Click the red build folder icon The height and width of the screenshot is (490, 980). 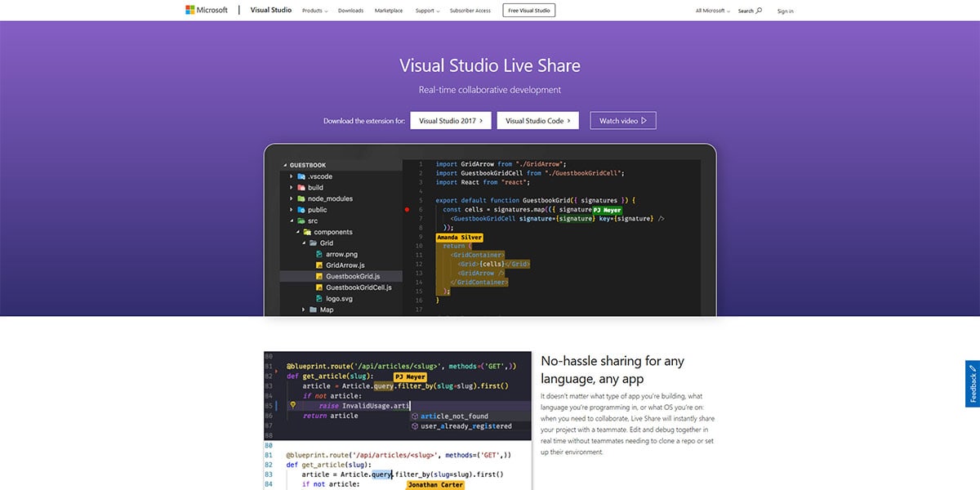tap(301, 188)
